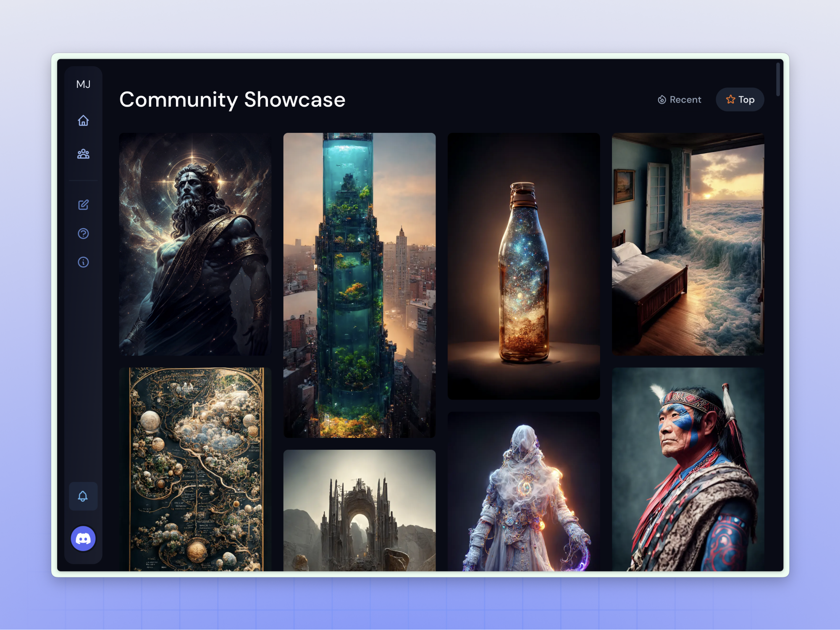Click the vertical scrollbar at right edge
Image resolution: width=840 pixels, height=630 pixels.
coord(778,79)
